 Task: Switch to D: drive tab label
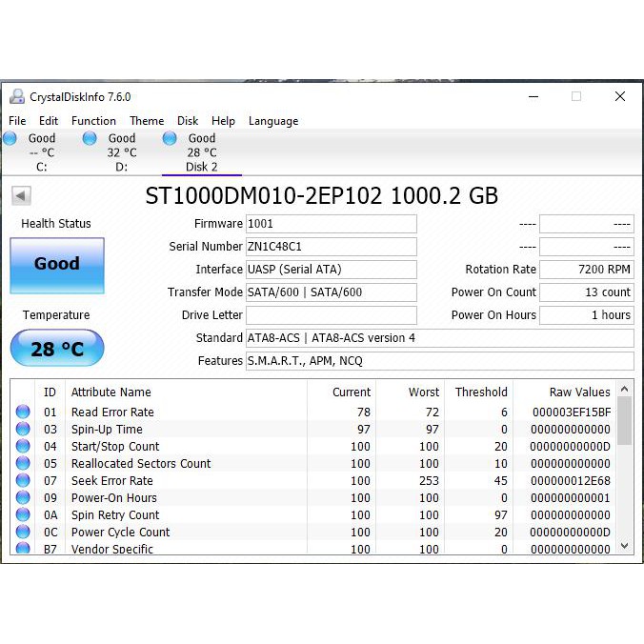click(122, 167)
